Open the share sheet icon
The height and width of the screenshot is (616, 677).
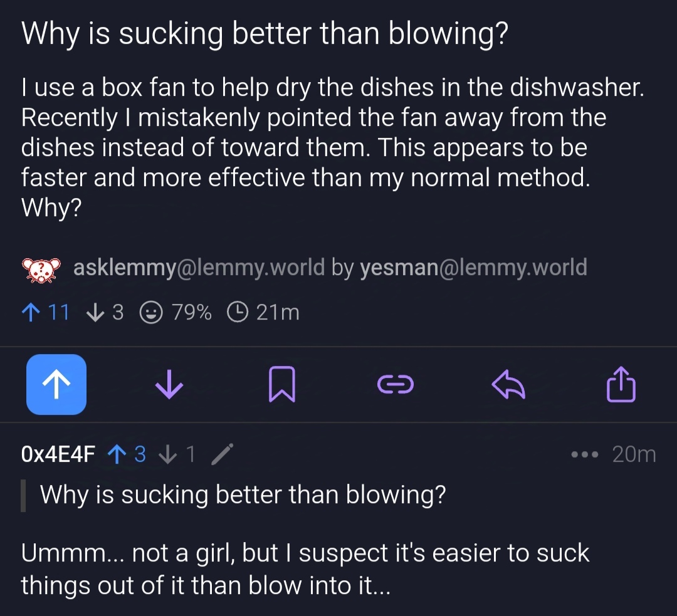[x=621, y=384]
